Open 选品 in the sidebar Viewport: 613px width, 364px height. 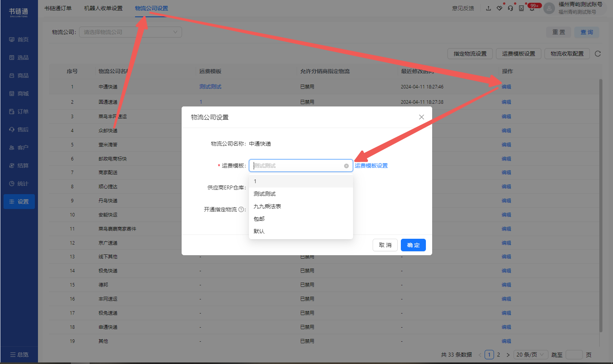19,58
